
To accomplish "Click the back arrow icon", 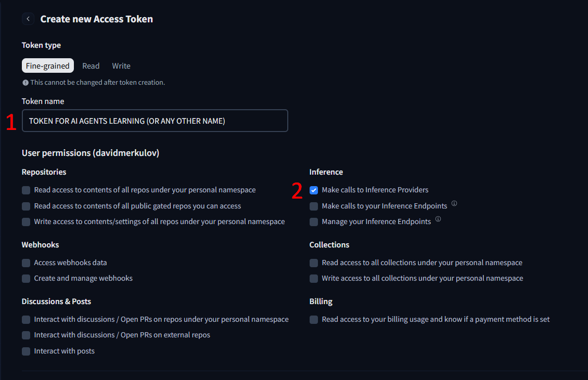I will tap(28, 19).
